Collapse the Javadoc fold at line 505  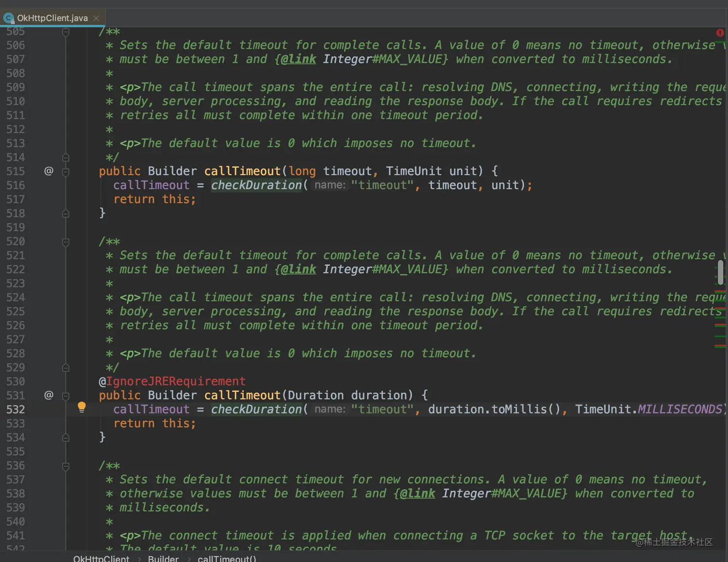tap(66, 32)
